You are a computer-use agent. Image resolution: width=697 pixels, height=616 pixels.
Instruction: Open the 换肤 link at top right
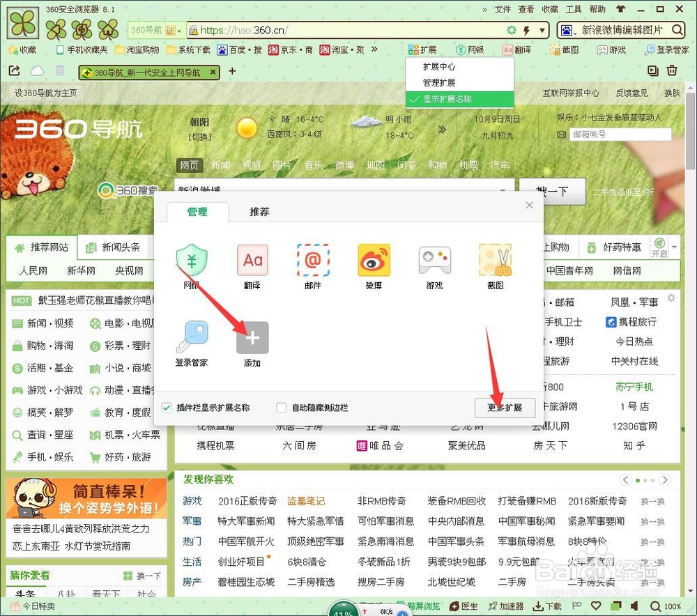671,93
